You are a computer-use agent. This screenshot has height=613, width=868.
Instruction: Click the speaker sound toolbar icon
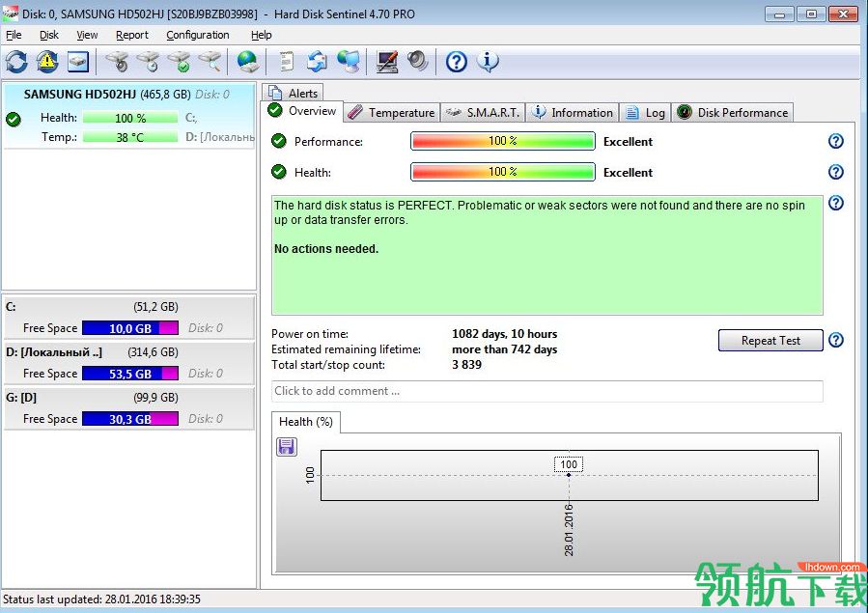[x=418, y=62]
